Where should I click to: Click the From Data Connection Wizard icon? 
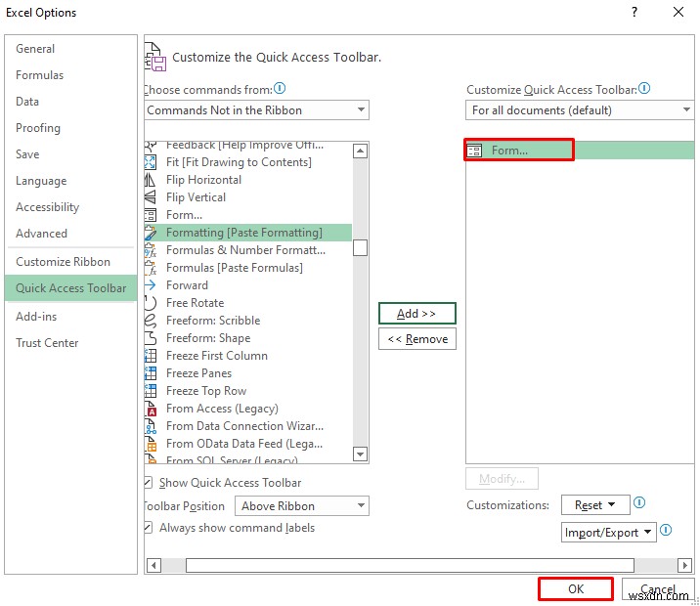(151, 426)
